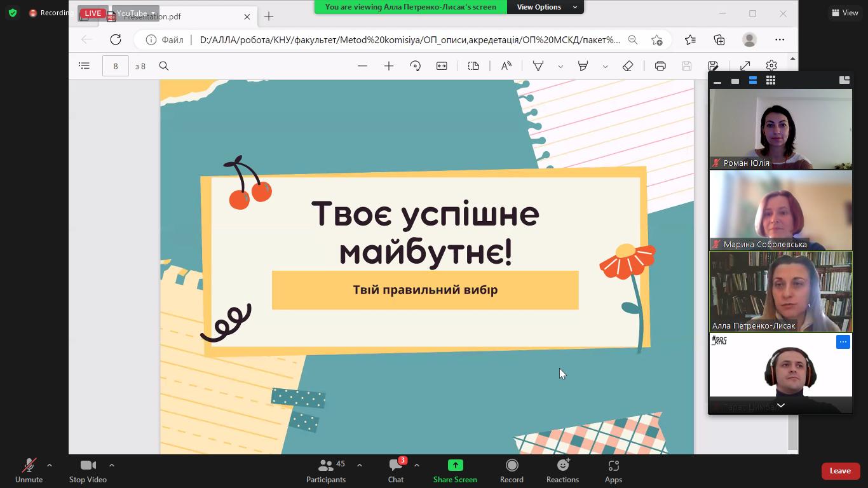Start Read aloud in PDF toolbar
The width and height of the screenshot is (868, 488).
pos(506,66)
